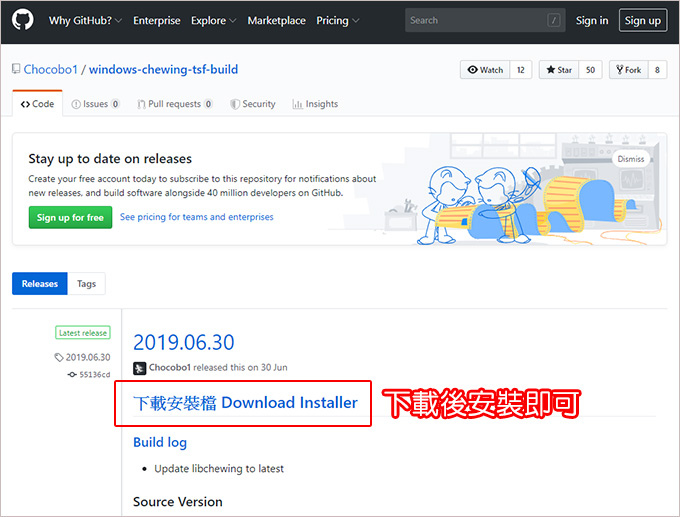Click 'Stay up to date on releases' heading

(x=110, y=159)
